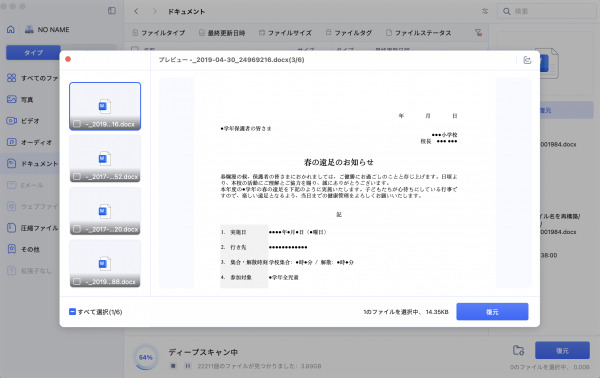Pause the deep scan
Screen dimensions: 600x378
[188, 366]
